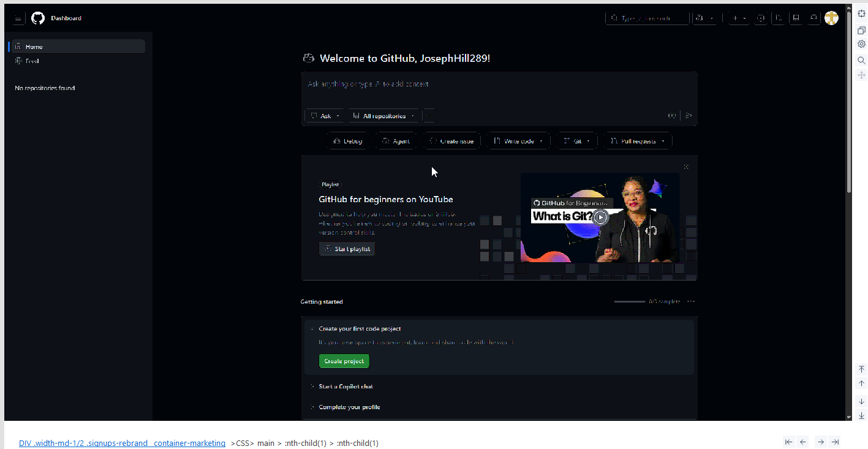The height and width of the screenshot is (449, 868).
Task: Click the Create issue button
Action: tap(452, 141)
